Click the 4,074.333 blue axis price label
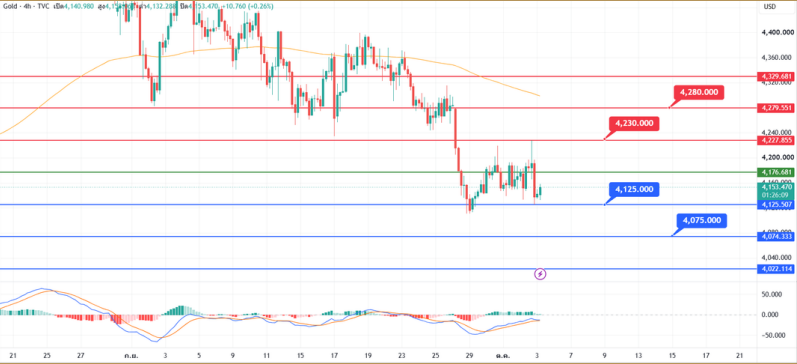 point(776,236)
